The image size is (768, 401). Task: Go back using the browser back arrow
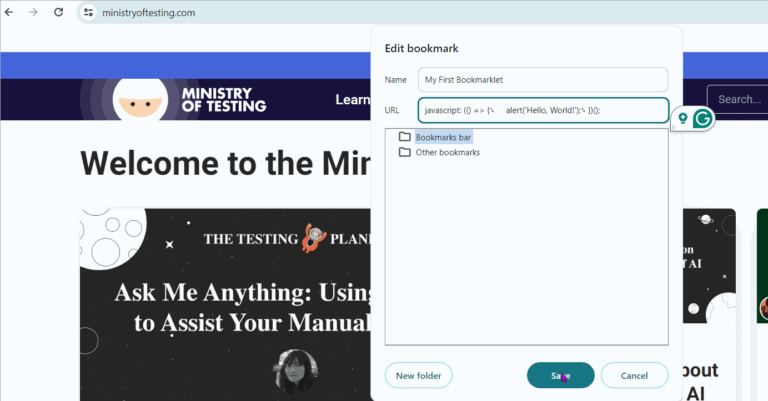9,12
